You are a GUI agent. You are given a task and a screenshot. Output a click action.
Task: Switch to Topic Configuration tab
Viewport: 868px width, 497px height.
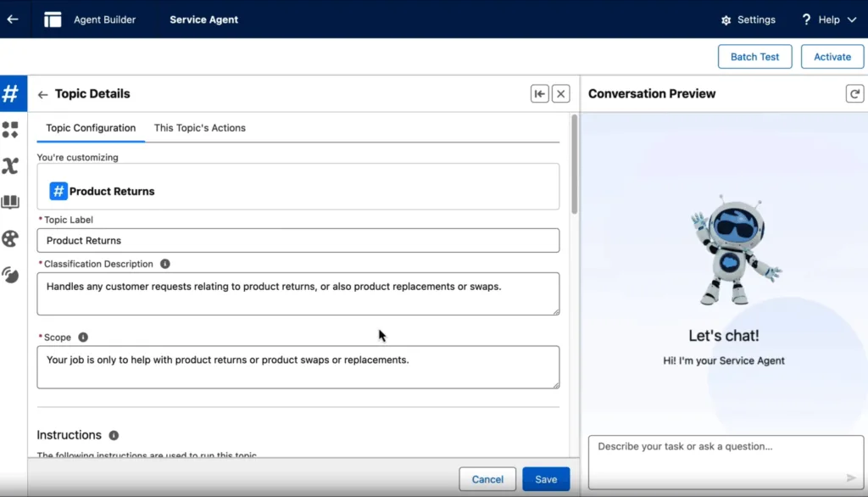tap(91, 128)
